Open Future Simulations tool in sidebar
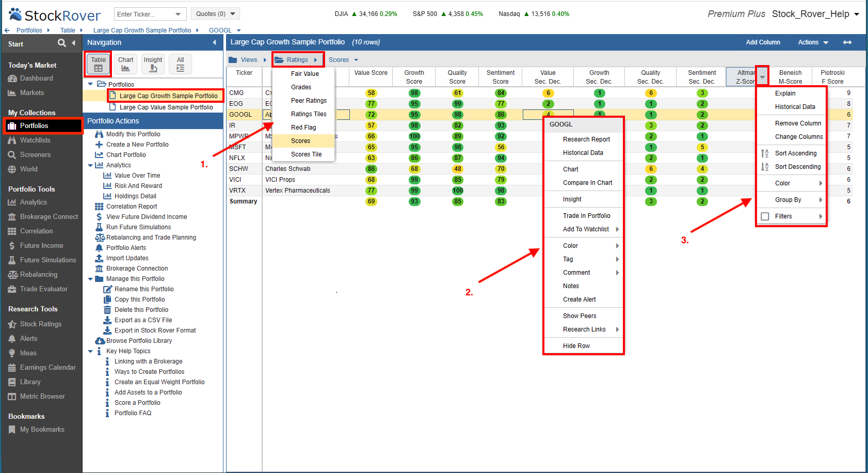 click(47, 260)
